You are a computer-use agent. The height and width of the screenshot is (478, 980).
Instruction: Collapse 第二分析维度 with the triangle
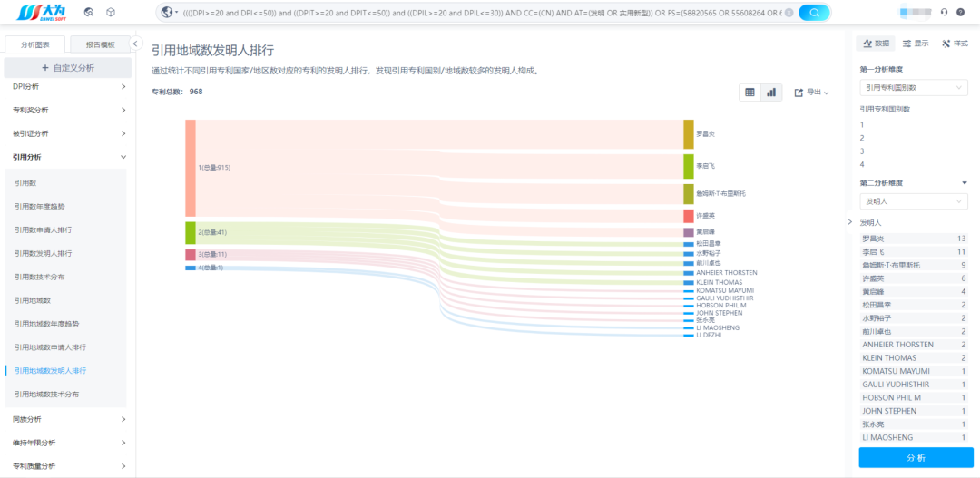coord(965,183)
